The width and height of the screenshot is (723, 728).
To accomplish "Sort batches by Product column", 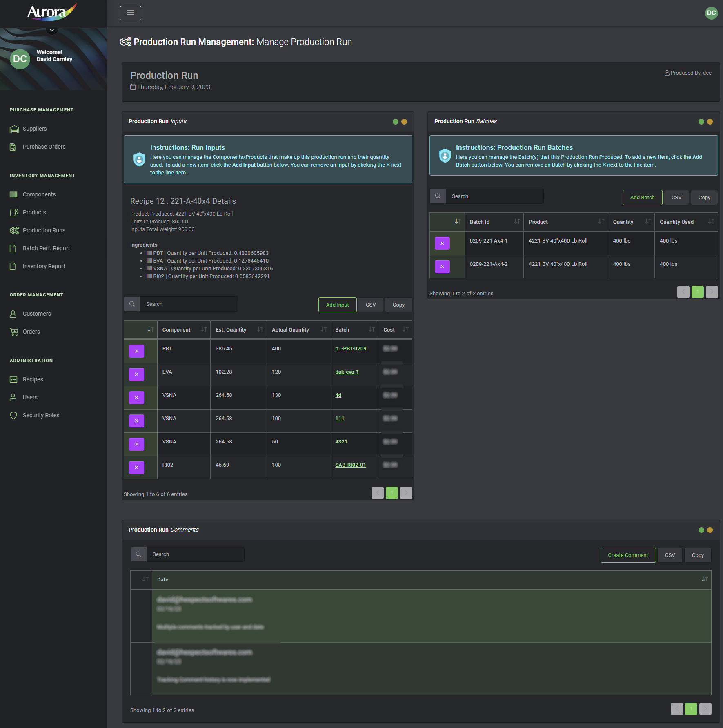I will 566,222.
